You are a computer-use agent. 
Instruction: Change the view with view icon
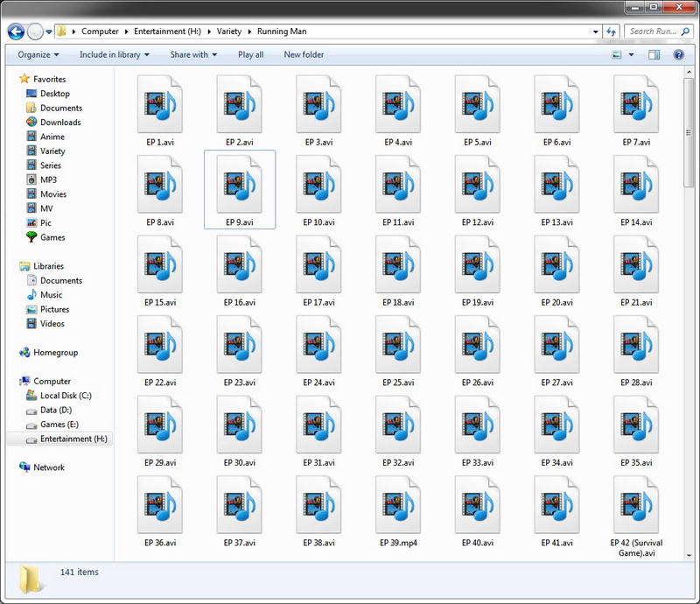click(617, 54)
